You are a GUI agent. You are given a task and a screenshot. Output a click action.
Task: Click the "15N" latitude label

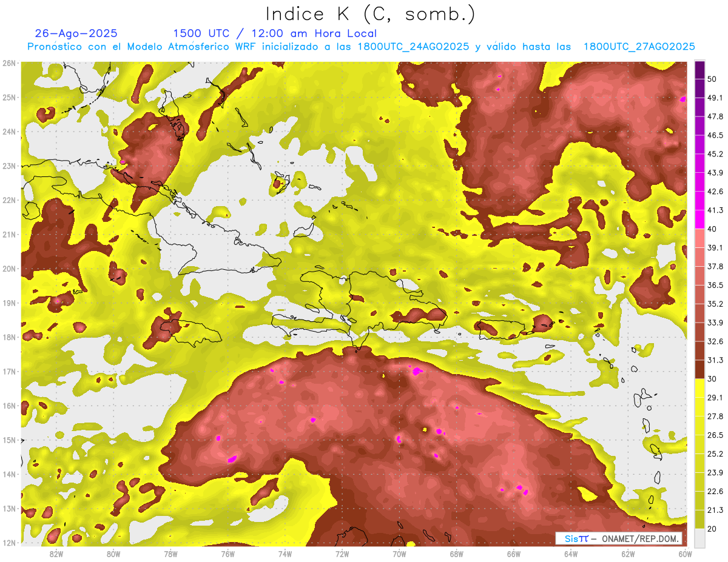pos(9,440)
